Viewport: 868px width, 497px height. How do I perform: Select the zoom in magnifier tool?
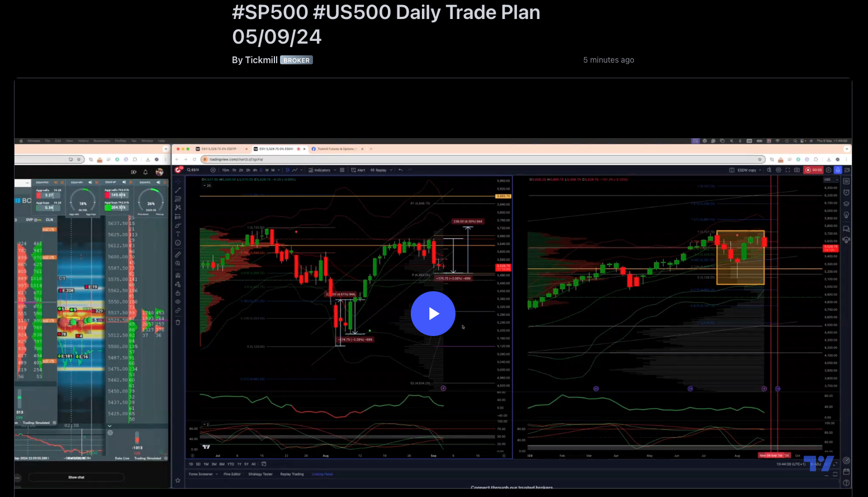point(178,263)
